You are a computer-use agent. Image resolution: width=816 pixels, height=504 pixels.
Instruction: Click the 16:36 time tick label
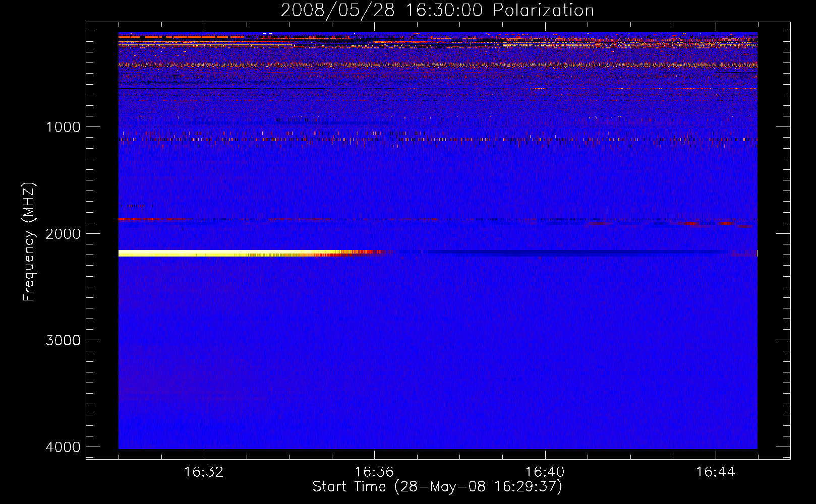[x=374, y=472]
